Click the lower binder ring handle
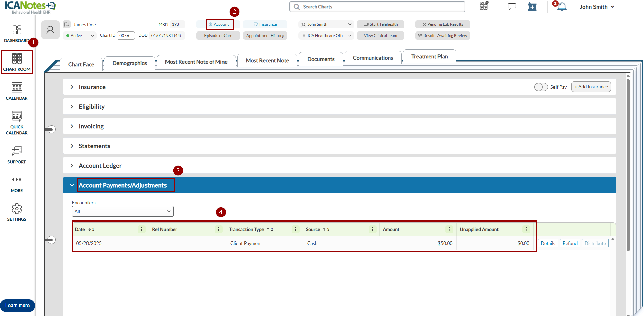The height and width of the screenshot is (316, 644). (x=50, y=240)
